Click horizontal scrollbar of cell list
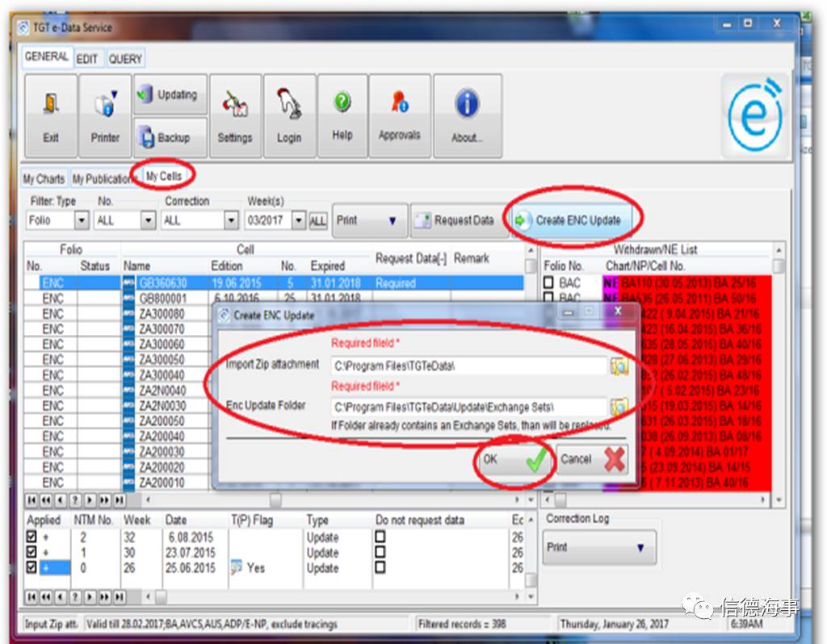The height and width of the screenshot is (644, 827). click(x=332, y=500)
